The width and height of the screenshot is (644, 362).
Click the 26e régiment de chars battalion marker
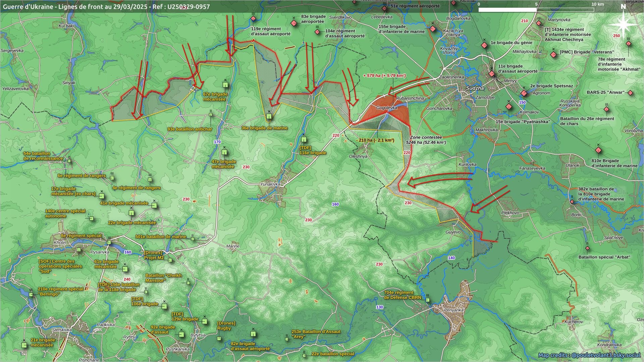coord(606,109)
